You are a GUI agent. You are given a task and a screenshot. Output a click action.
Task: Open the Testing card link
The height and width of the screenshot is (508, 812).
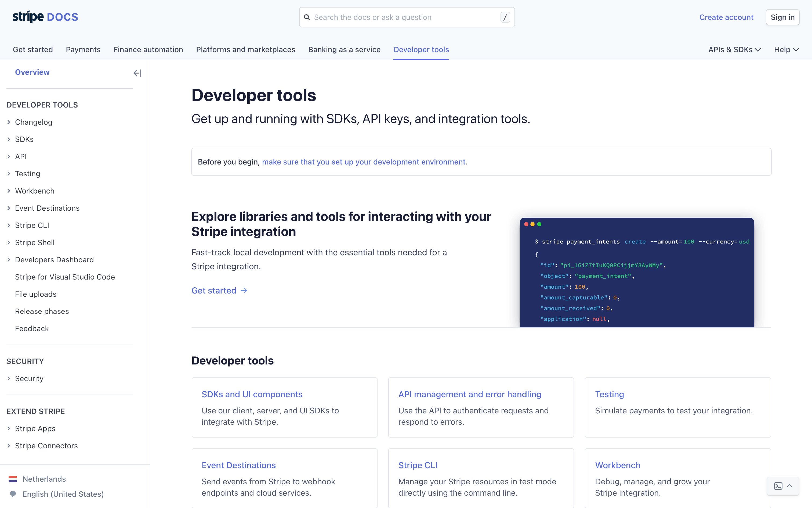(x=609, y=394)
